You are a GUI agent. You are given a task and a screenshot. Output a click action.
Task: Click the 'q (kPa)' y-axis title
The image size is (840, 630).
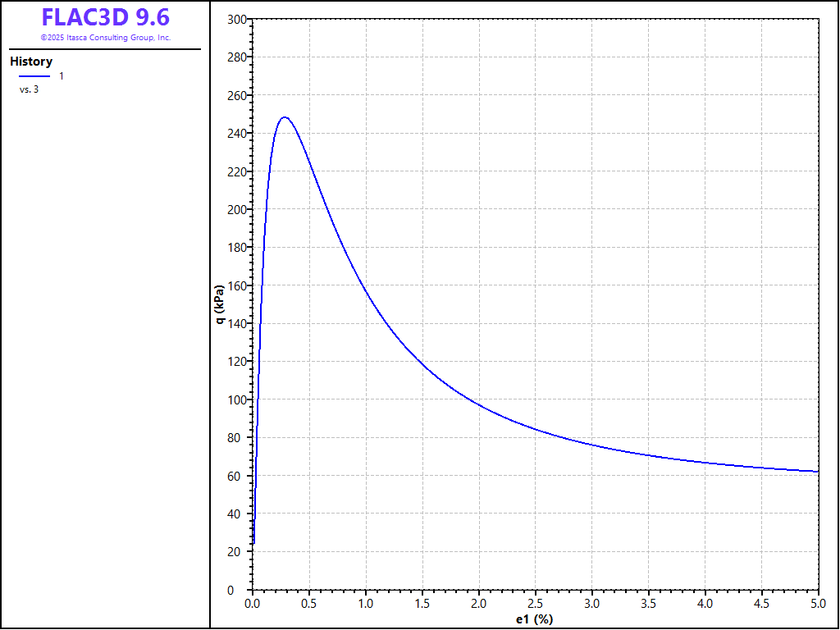[219, 304]
